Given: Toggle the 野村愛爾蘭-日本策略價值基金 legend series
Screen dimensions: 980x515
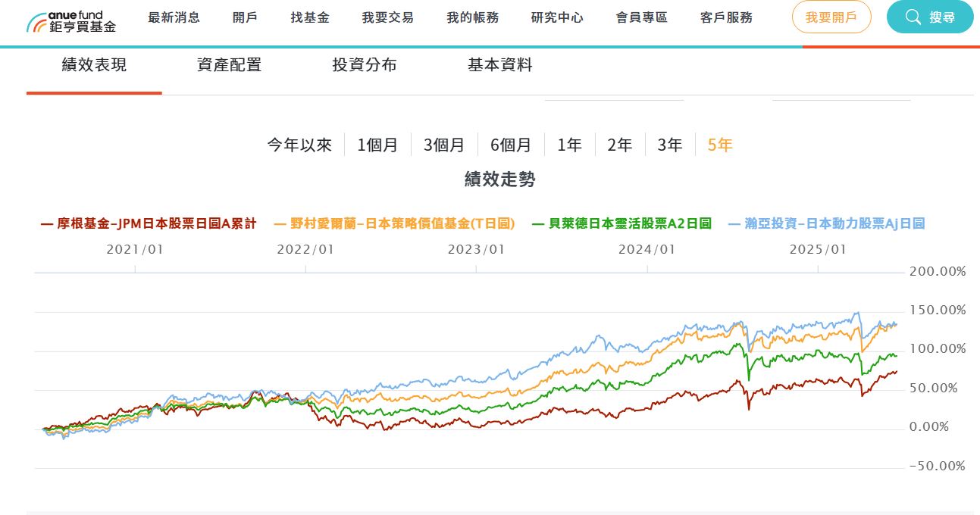Looking at the screenshot, I should pos(394,223).
